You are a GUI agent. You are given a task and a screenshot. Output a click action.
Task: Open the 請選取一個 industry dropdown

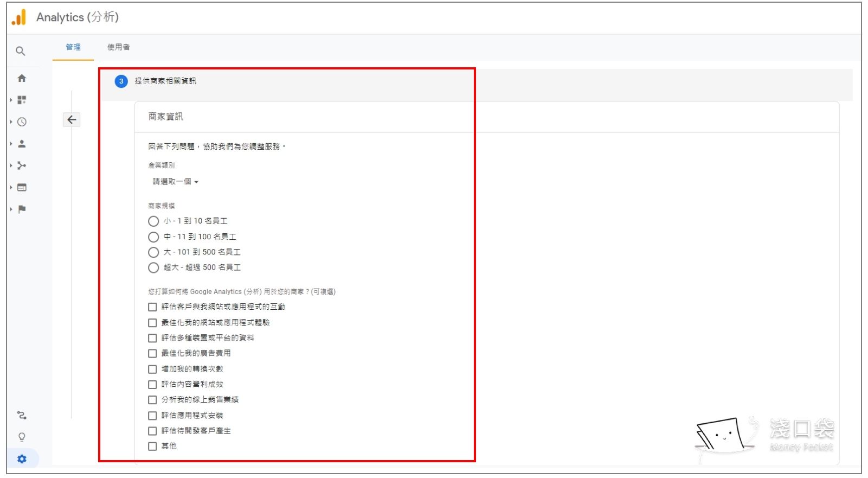175,182
